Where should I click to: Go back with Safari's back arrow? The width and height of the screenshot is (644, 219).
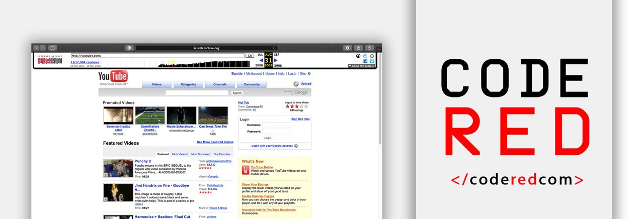[x=36, y=48]
